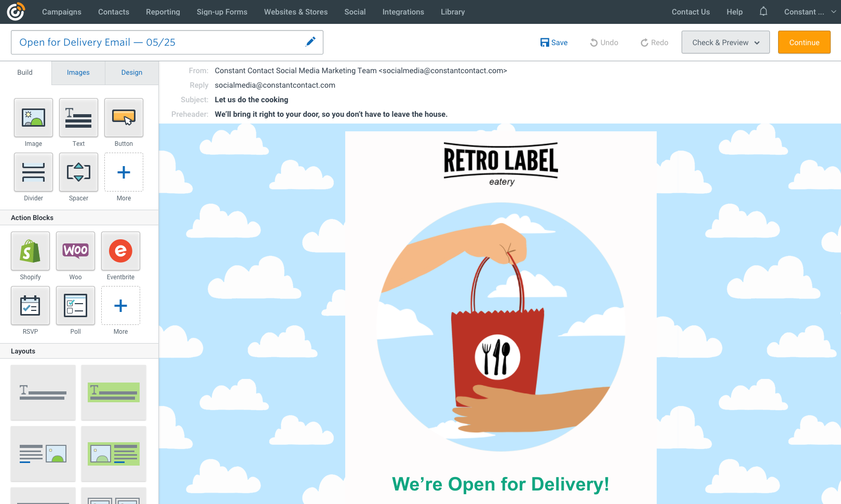Image resolution: width=841 pixels, height=504 pixels.
Task: Add a Button block
Action: pyautogui.click(x=124, y=117)
